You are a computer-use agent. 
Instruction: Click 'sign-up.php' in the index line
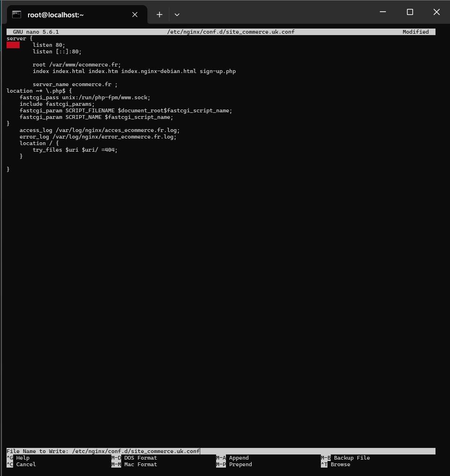pos(218,71)
